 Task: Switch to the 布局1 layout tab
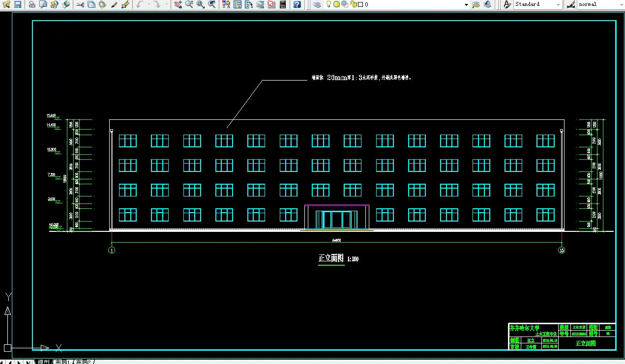click(62, 362)
